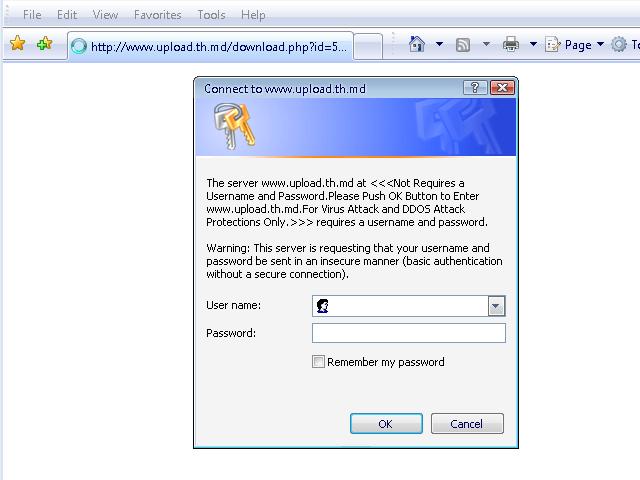
Task: Click the RSS feeds icon
Action: tap(462, 44)
